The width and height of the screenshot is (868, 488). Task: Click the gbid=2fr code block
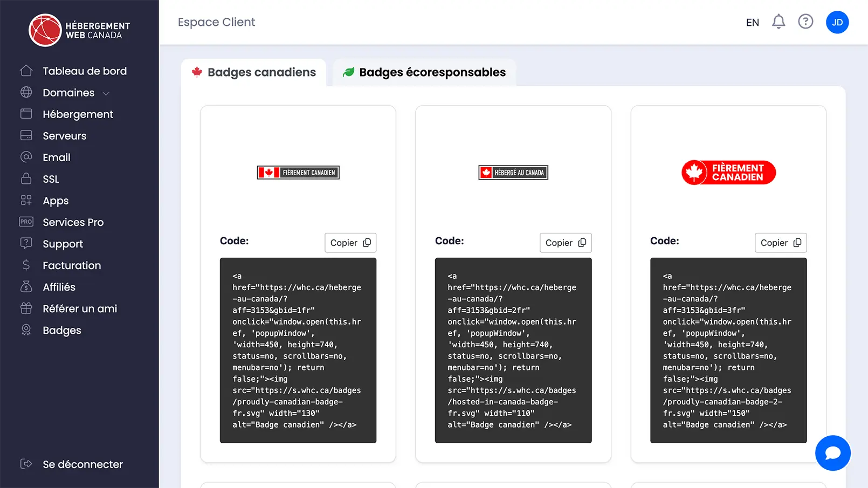click(x=513, y=350)
